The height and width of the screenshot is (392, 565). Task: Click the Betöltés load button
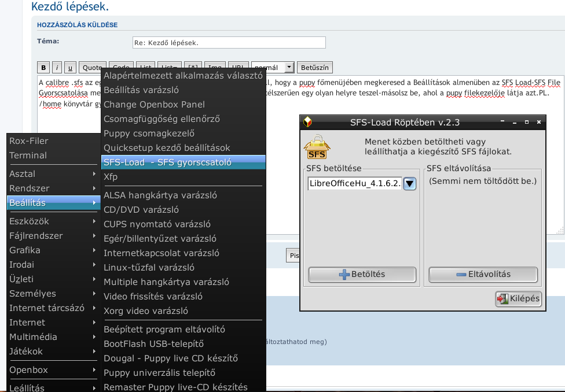click(x=362, y=274)
